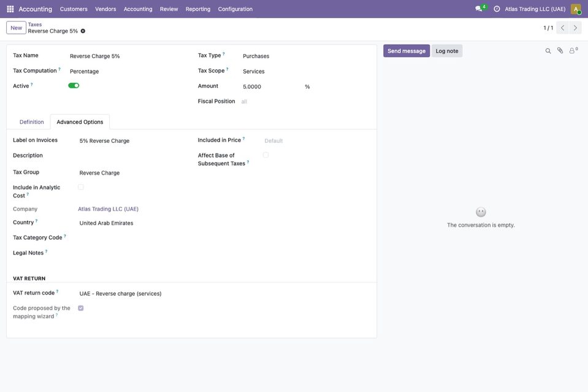Click the VAT return code field
Image resolution: width=588 pixels, height=392 pixels.
tap(132, 294)
